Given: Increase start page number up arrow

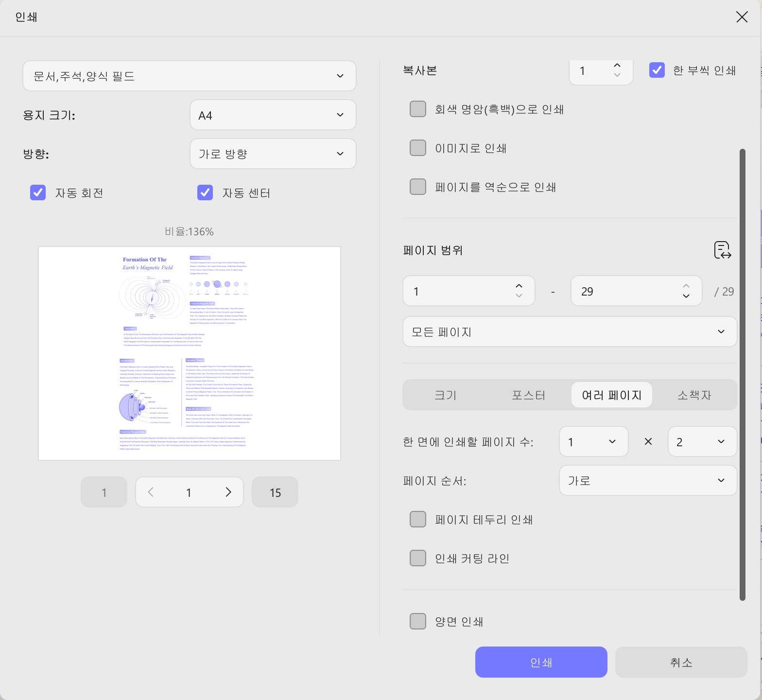Looking at the screenshot, I should click(519, 286).
